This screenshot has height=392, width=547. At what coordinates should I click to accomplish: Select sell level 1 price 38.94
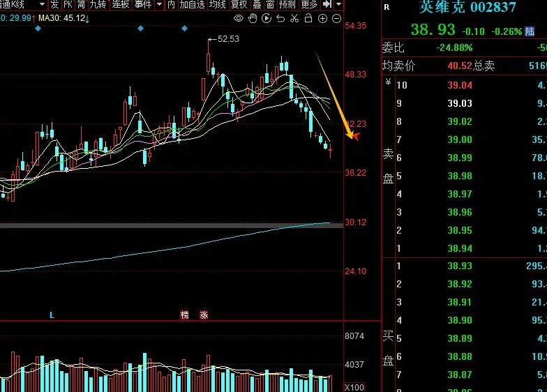[x=460, y=248]
